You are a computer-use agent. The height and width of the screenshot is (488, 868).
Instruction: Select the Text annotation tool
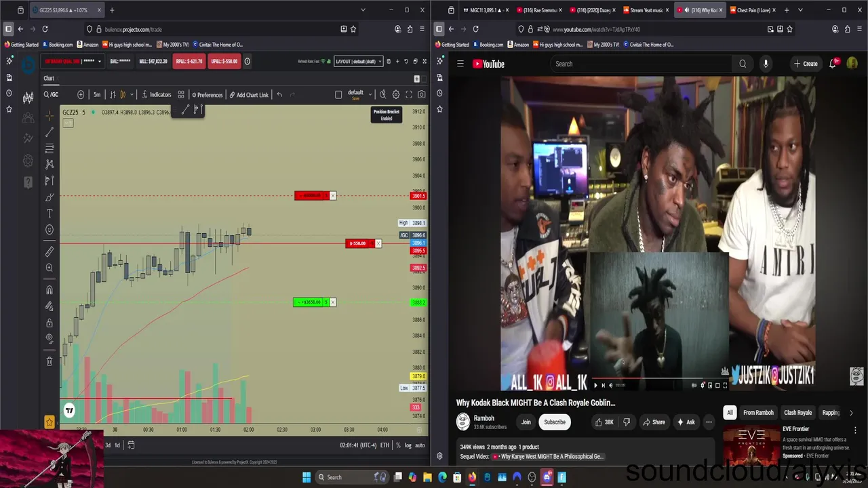tap(50, 213)
